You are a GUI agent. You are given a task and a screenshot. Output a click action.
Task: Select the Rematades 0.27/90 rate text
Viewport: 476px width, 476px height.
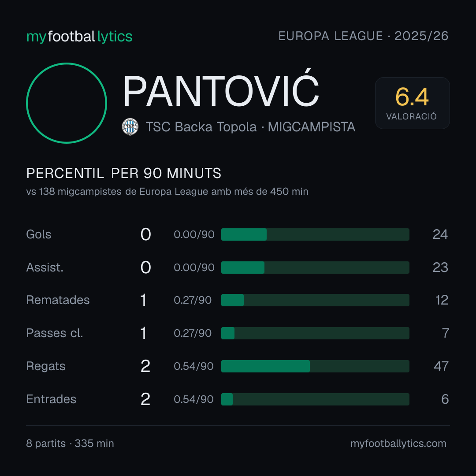coord(193,300)
